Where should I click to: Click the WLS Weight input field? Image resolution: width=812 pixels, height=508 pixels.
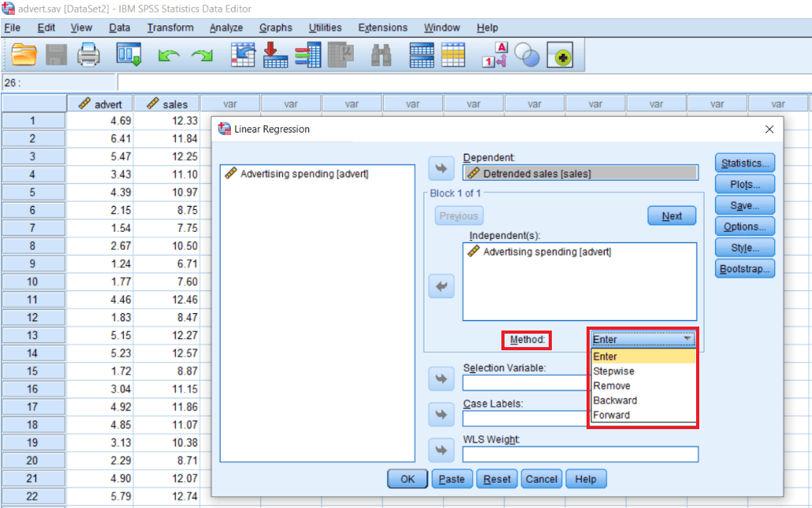[580, 454]
